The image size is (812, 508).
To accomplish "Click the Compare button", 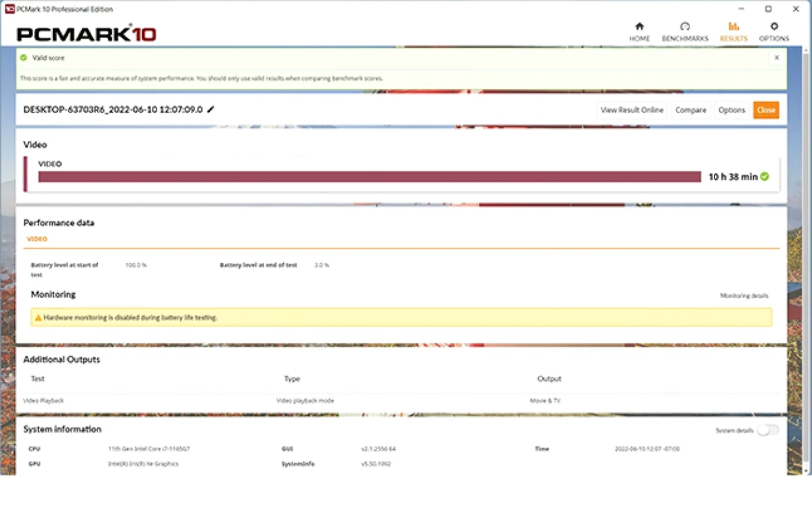I will click(690, 110).
